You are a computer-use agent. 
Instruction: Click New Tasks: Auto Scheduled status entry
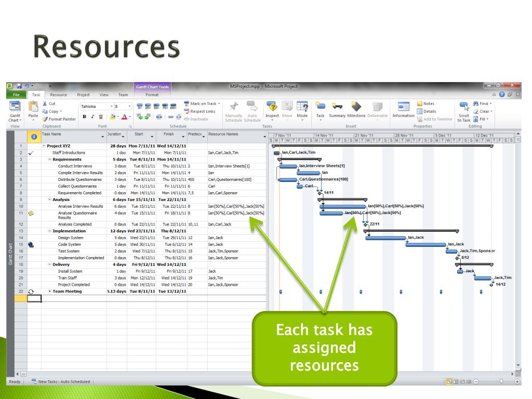pos(61,382)
